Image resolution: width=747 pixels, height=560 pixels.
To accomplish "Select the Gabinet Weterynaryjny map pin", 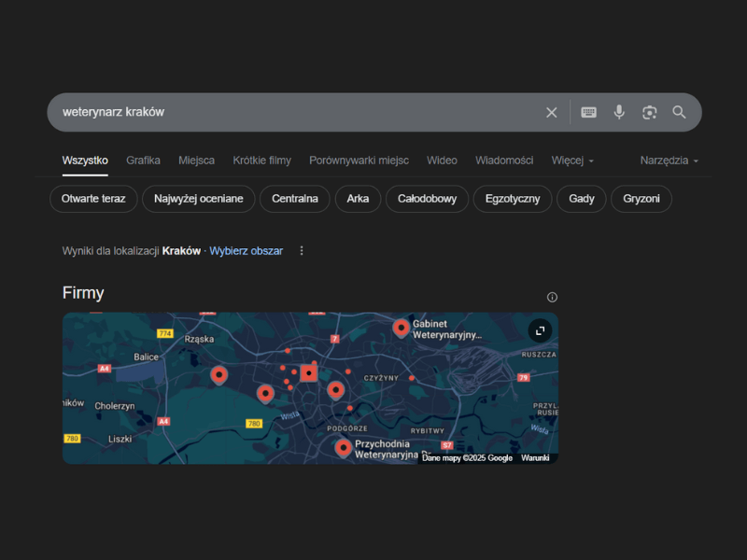I will 402,329.
